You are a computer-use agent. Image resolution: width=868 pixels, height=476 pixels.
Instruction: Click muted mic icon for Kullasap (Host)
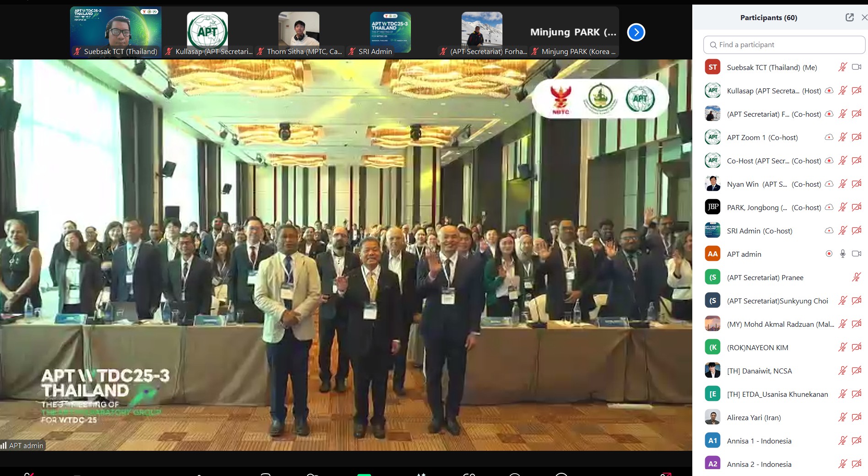(842, 91)
